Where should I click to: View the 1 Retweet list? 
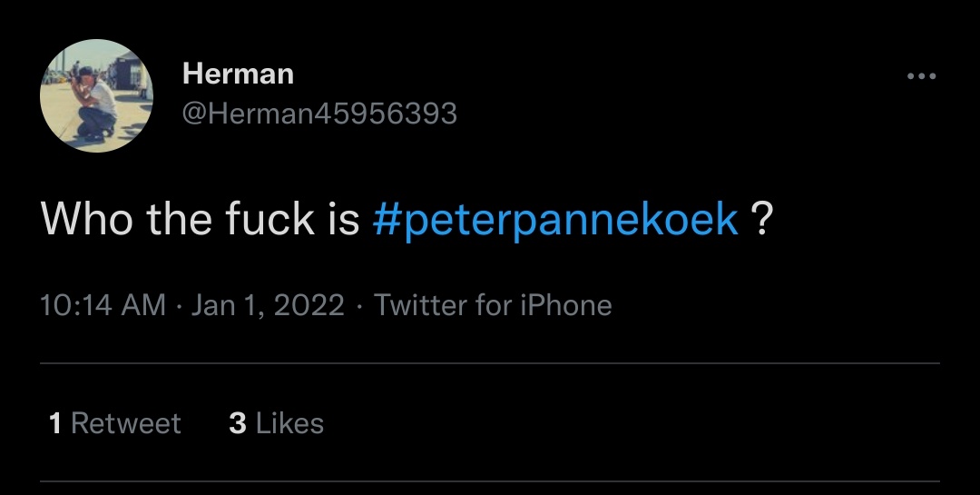pos(115,423)
